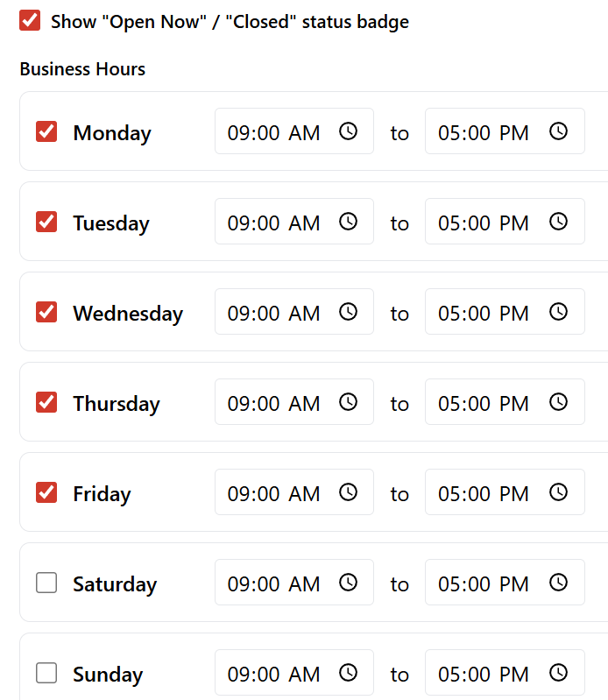Click the clock icon for Friday closing time
The height and width of the screenshot is (700, 608).
pos(559,492)
